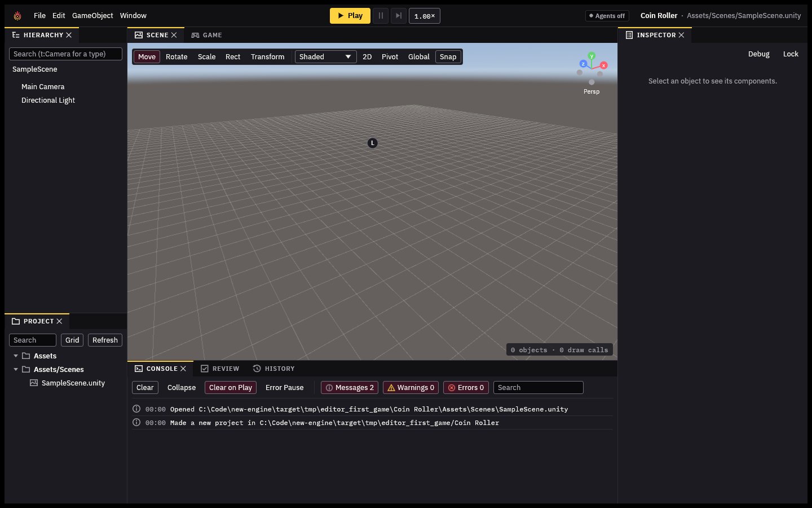
Task: Open the playback speed 1.00× control
Action: click(x=425, y=16)
